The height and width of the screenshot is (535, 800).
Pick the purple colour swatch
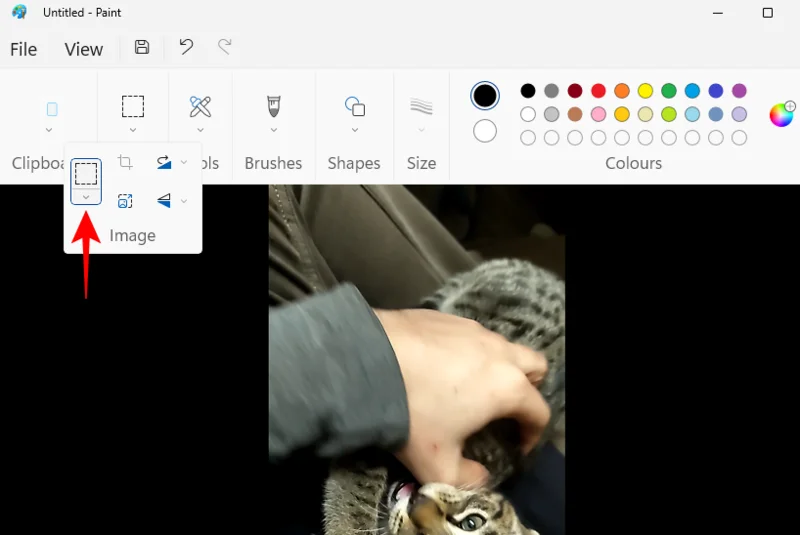[739, 91]
